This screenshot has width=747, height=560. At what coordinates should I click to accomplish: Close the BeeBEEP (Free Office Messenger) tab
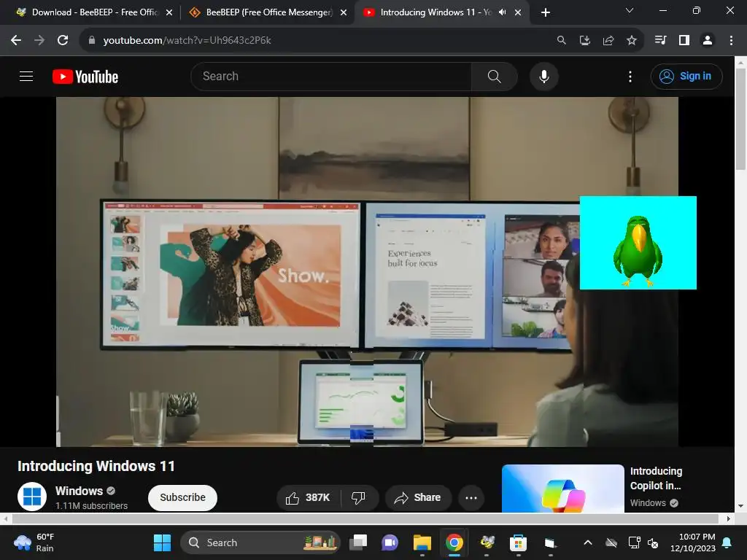click(344, 12)
